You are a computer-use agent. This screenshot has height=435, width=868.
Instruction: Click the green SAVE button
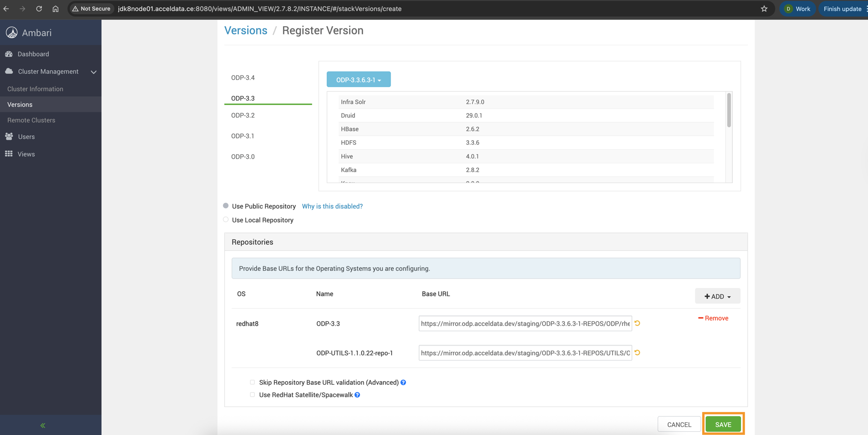tap(723, 425)
